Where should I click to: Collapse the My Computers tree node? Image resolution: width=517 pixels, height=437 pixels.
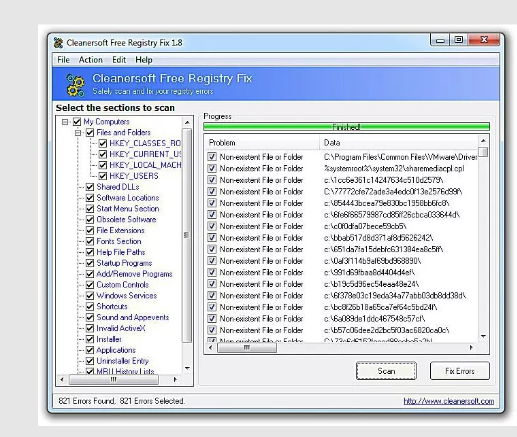65,122
